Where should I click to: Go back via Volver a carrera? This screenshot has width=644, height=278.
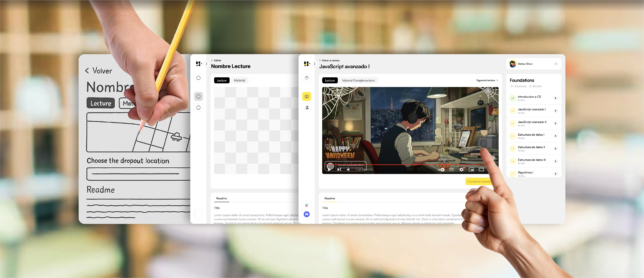tap(329, 60)
